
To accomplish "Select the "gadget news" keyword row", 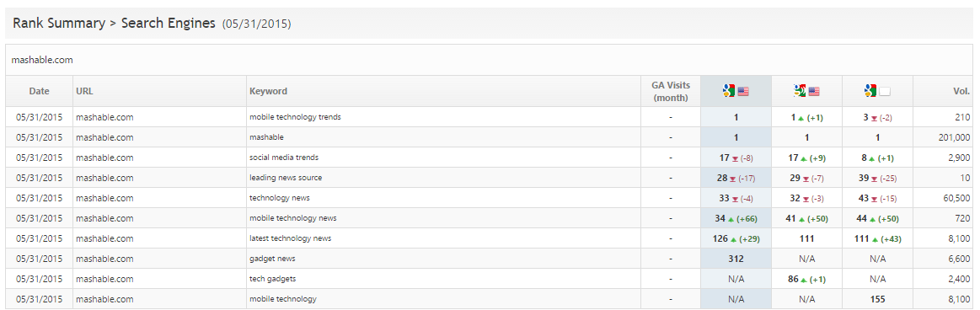I will 490,259.
